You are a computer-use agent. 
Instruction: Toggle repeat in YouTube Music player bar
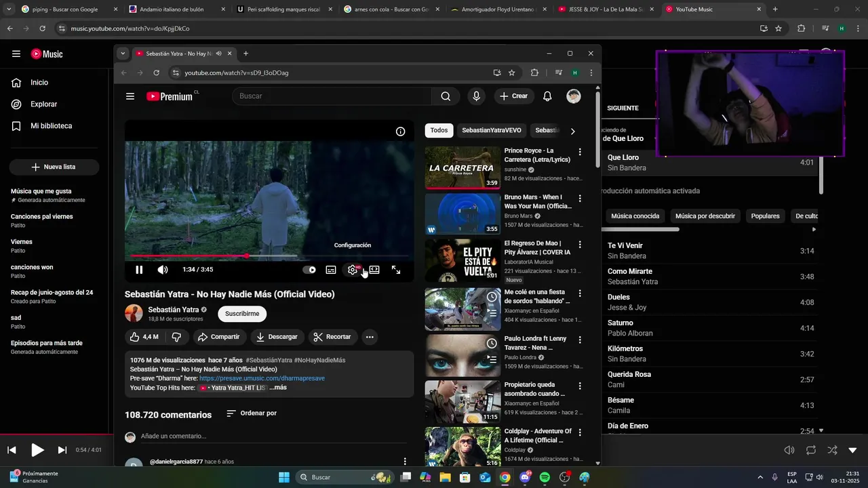811,450
